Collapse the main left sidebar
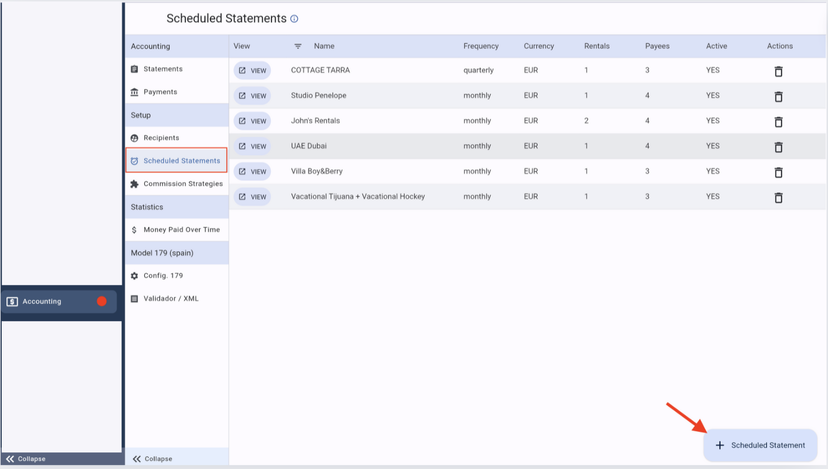828x469 pixels. [x=26, y=459]
